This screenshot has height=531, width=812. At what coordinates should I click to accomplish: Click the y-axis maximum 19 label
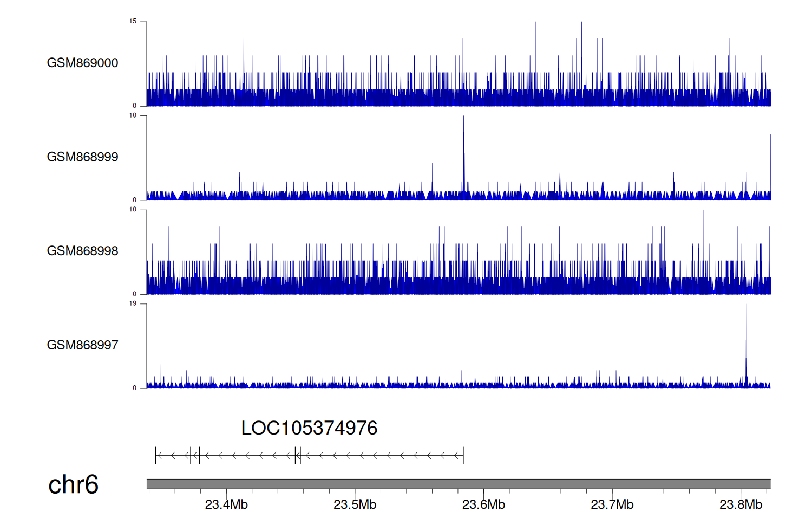[133, 303]
